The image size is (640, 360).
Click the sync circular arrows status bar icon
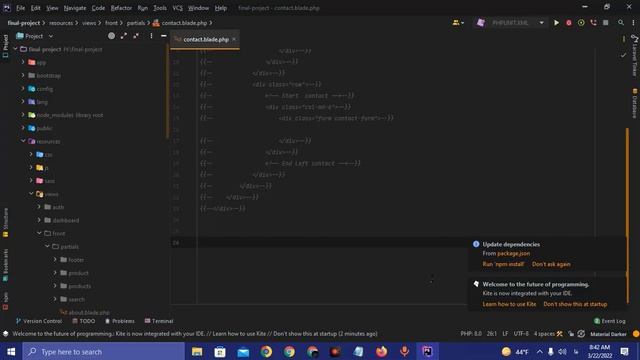pos(581,334)
